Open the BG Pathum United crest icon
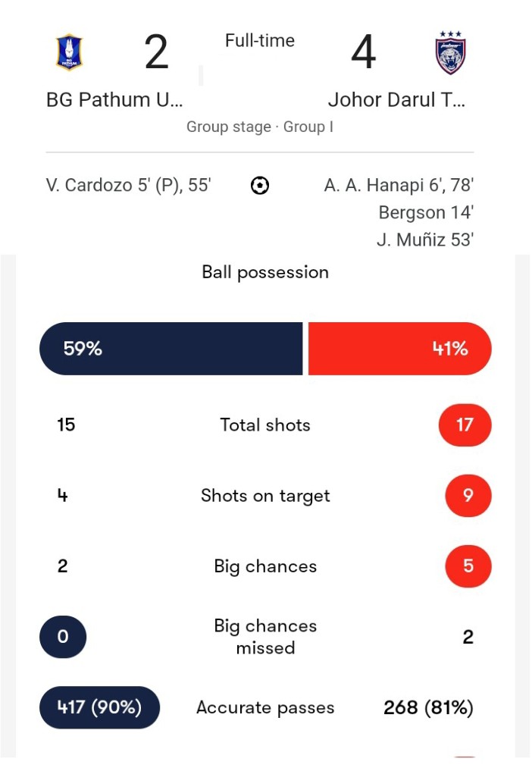This screenshot has height=771, width=532. pos(69,52)
